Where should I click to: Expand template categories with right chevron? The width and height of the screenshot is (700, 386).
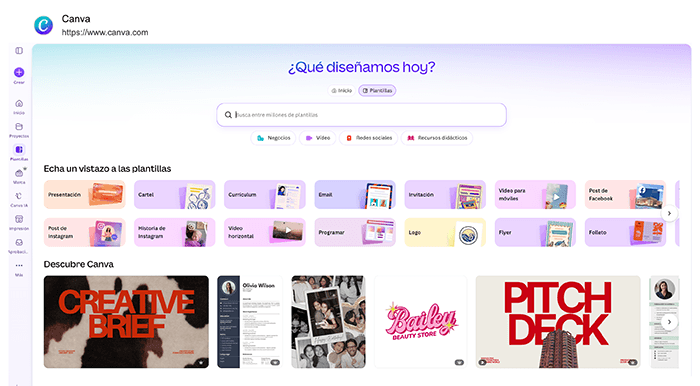click(669, 213)
